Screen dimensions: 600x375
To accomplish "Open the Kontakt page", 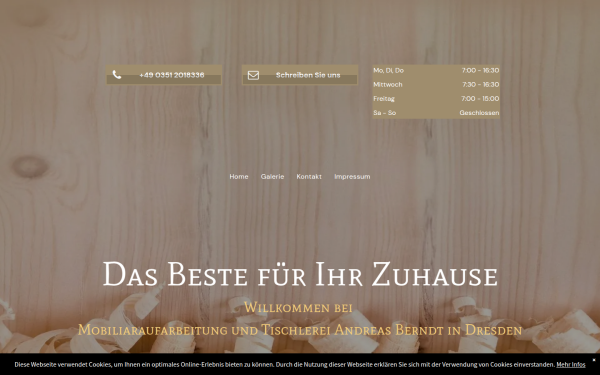I will pos(309,176).
